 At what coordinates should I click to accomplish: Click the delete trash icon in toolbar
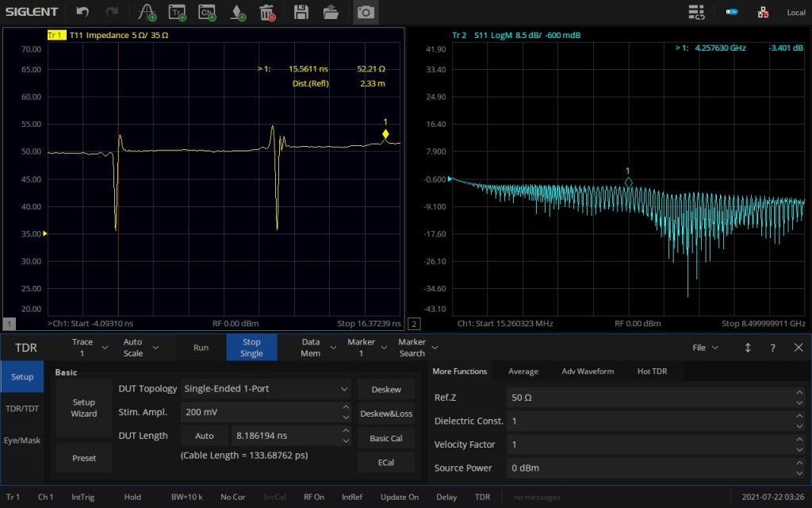[267, 12]
